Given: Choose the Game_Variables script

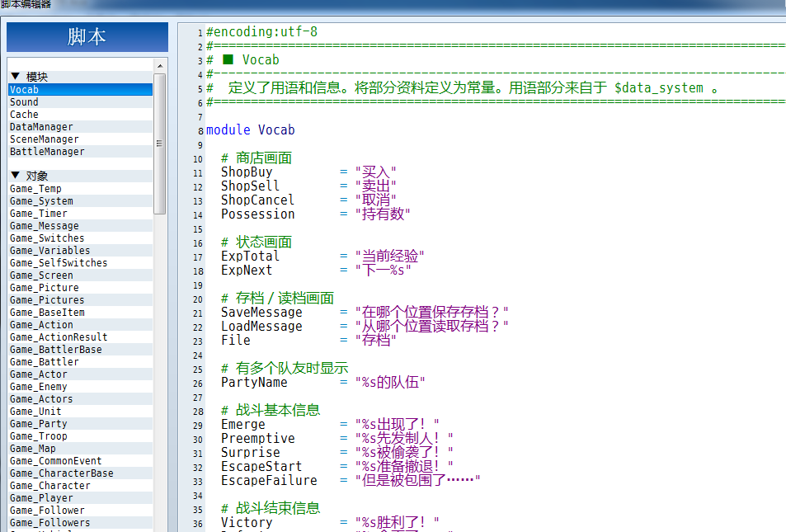Looking at the screenshot, I should pos(81,250).
